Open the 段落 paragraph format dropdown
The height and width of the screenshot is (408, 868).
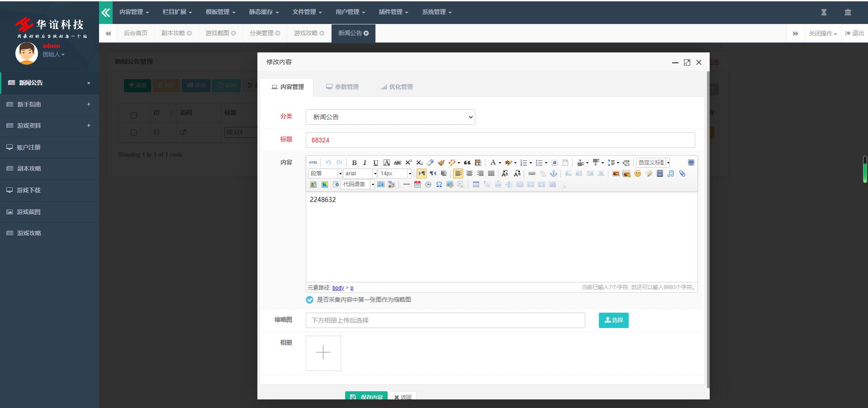pyautogui.click(x=325, y=174)
